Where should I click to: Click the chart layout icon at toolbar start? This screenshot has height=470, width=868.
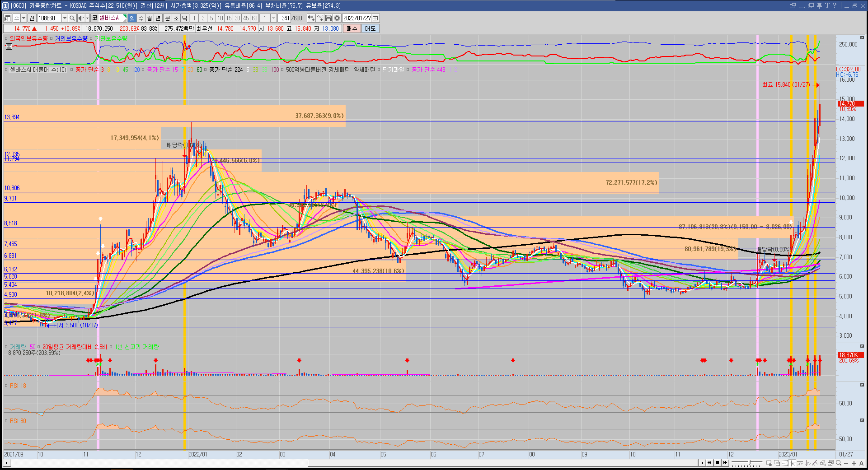click(x=8, y=18)
